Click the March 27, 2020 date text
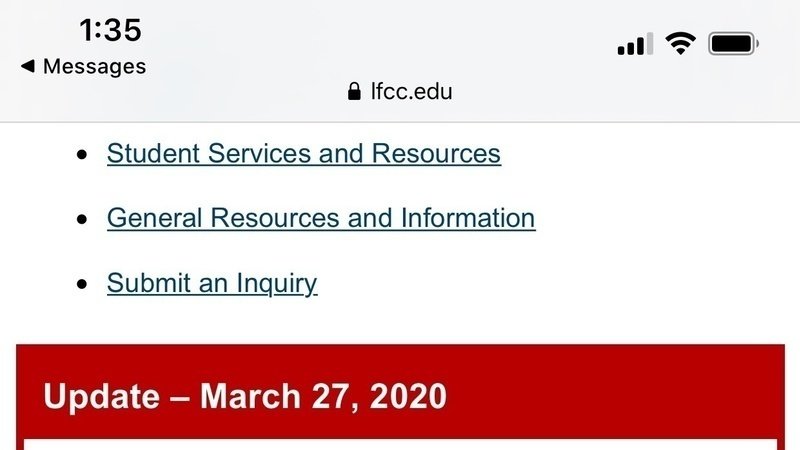 click(x=323, y=396)
